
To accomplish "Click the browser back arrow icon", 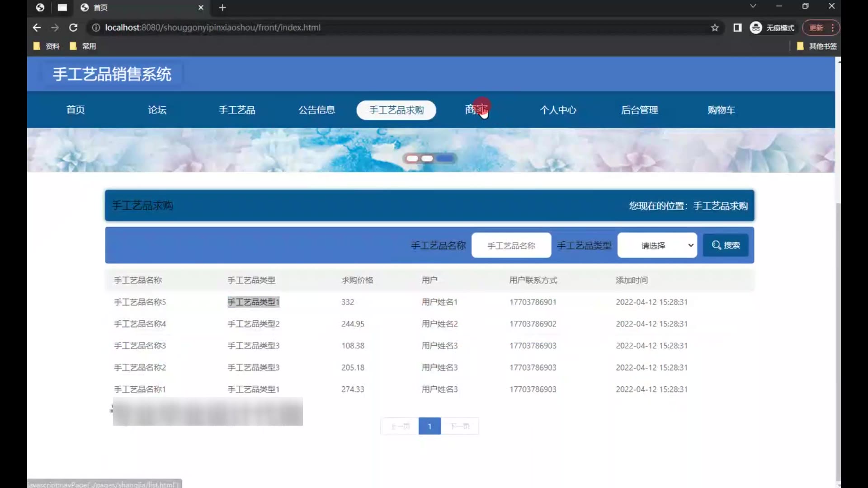I will (37, 28).
